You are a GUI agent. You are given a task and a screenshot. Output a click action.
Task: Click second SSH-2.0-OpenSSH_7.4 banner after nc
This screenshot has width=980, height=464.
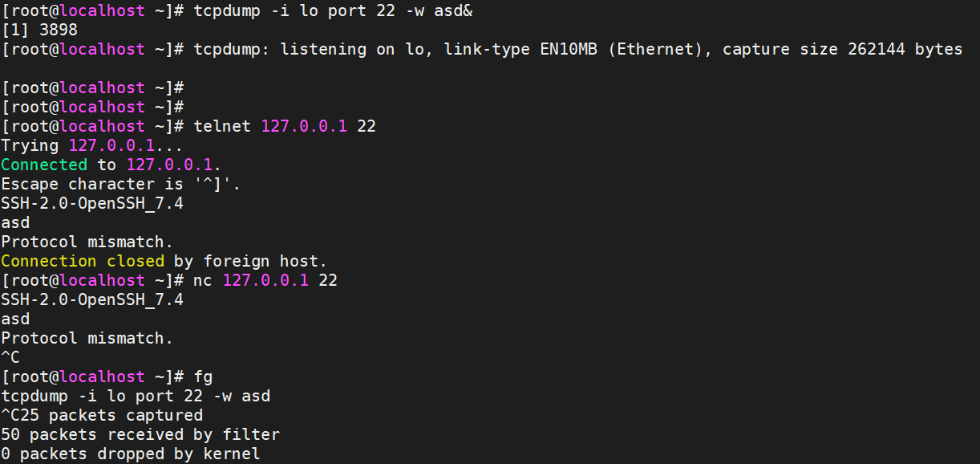click(x=92, y=299)
